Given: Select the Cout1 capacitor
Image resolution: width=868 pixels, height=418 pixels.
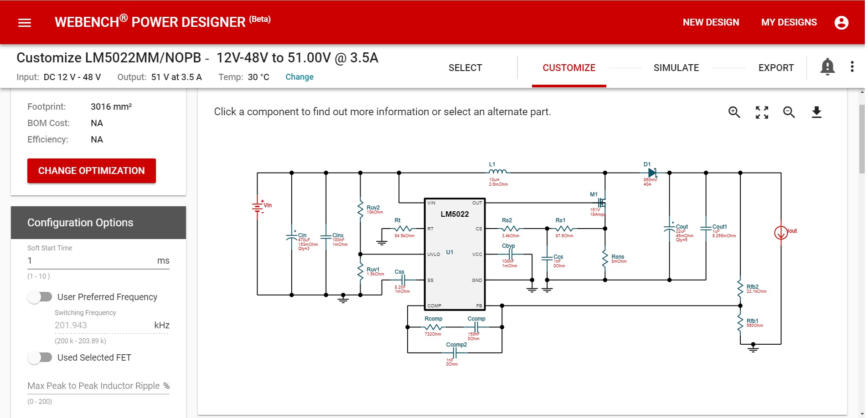Looking at the screenshot, I should 706,229.
